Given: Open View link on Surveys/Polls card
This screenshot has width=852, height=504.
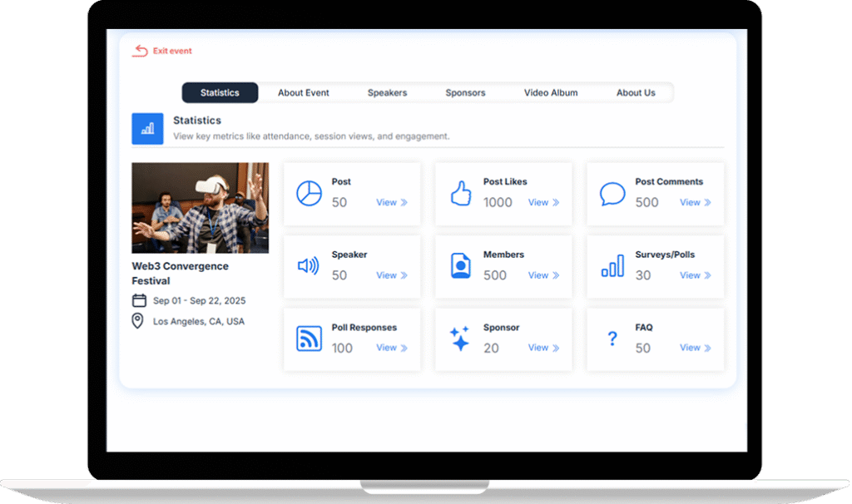Looking at the screenshot, I should 695,275.
